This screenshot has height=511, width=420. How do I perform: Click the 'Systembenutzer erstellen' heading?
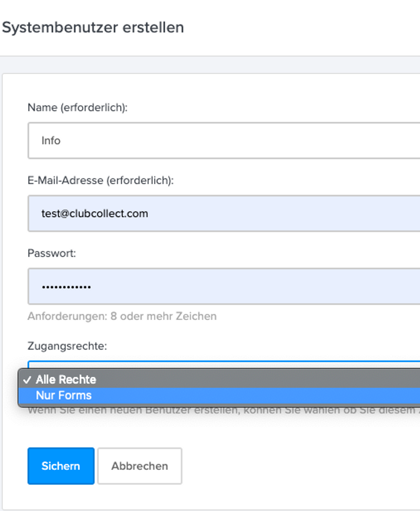point(93,27)
